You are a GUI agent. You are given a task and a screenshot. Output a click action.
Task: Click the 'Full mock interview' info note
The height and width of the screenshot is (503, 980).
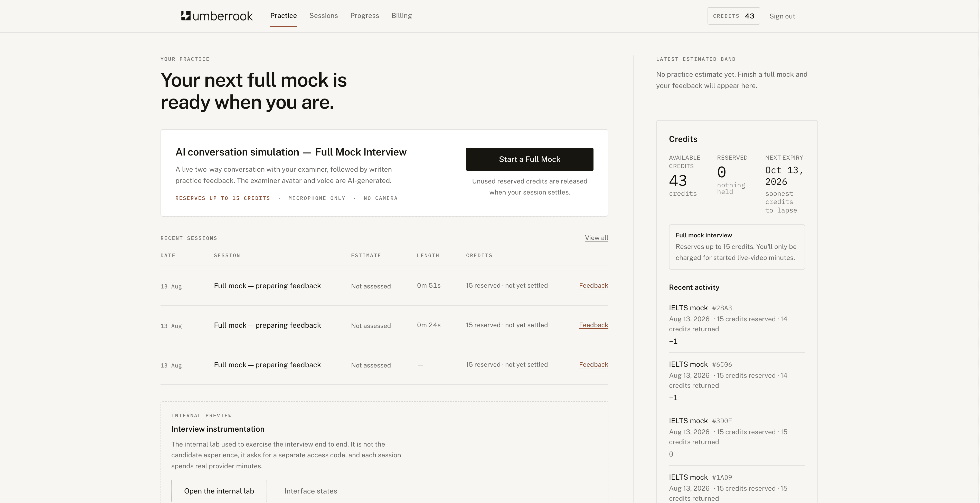[x=737, y=247]
